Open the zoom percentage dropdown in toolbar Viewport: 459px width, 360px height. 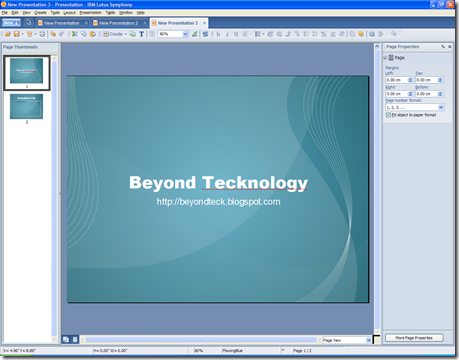coord(186,34)
